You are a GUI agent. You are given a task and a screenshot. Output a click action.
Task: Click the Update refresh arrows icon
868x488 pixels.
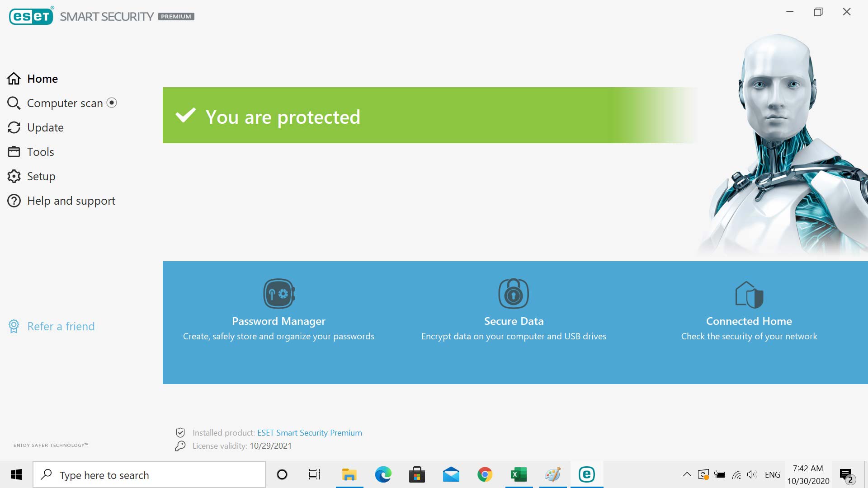(x=14, y=127)
